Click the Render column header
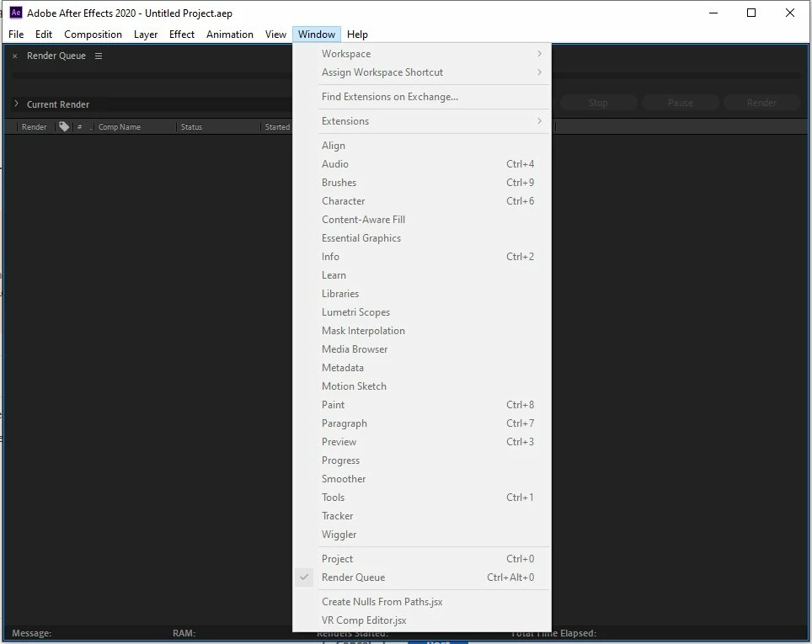 (x=35, y=127)
